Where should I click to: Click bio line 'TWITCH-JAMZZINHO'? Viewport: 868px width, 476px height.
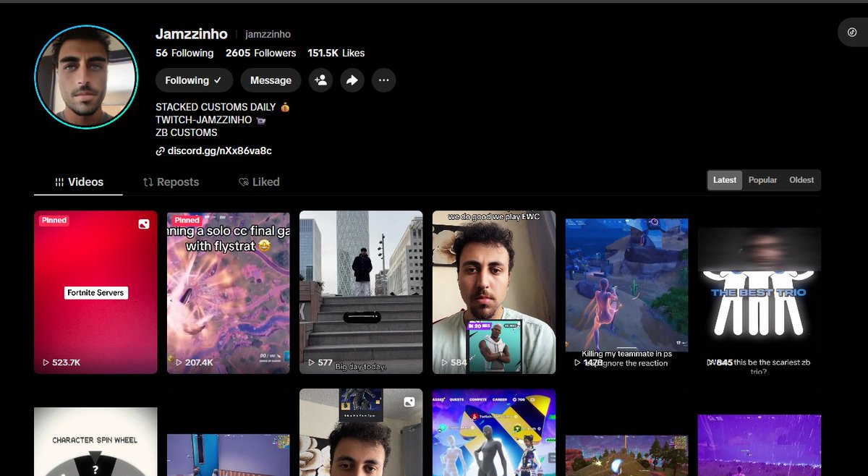(210, 120)
